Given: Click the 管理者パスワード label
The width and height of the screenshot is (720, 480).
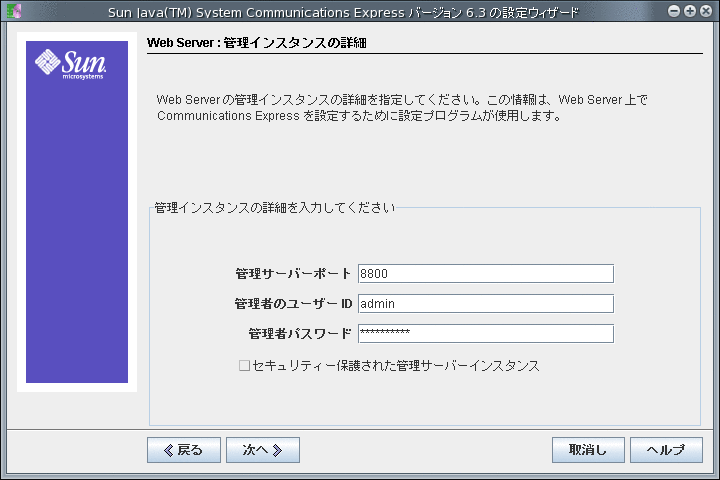Looking at the screenshot, I should click(x=300, y=333).
